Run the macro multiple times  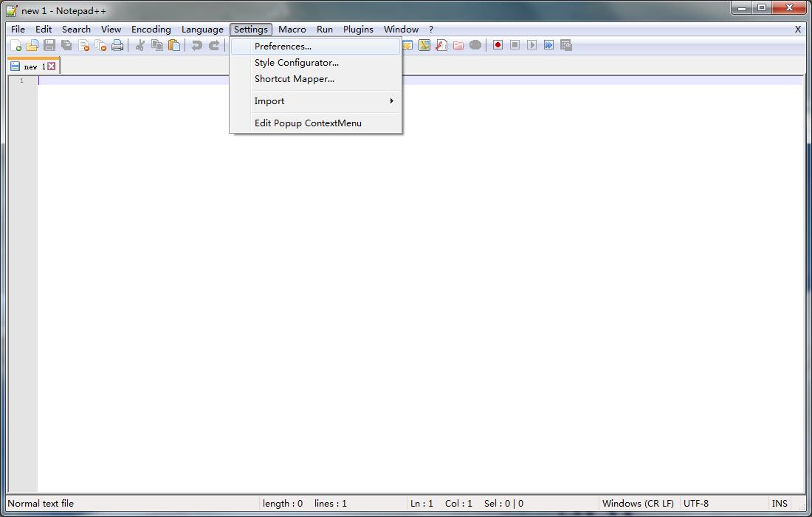click(548, 45)
